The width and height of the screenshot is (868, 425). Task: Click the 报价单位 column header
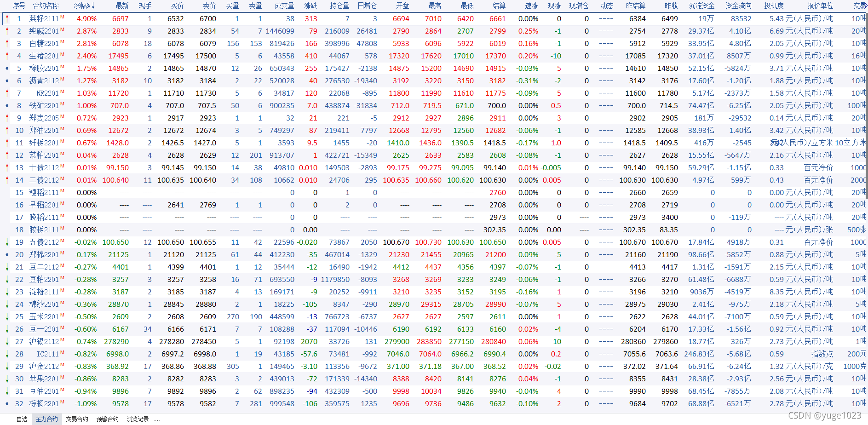(x=820, y=6)
